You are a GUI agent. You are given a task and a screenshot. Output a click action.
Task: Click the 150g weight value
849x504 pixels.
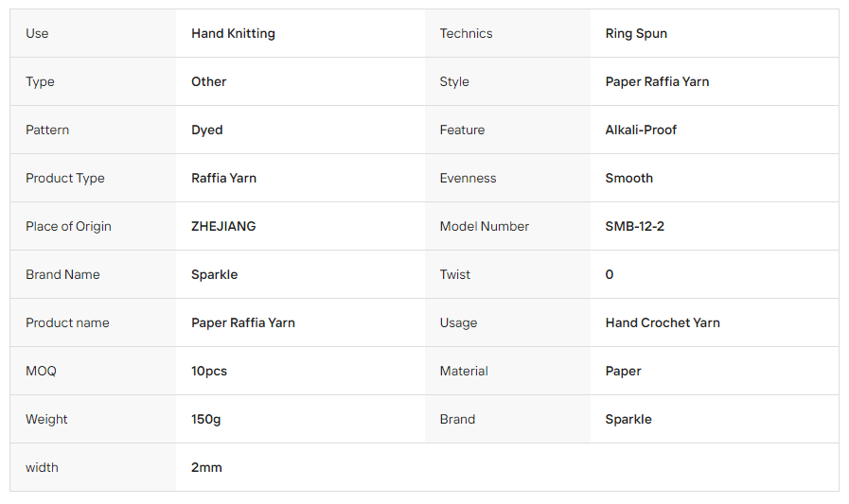pyautogui.click(x=205, y=419)
